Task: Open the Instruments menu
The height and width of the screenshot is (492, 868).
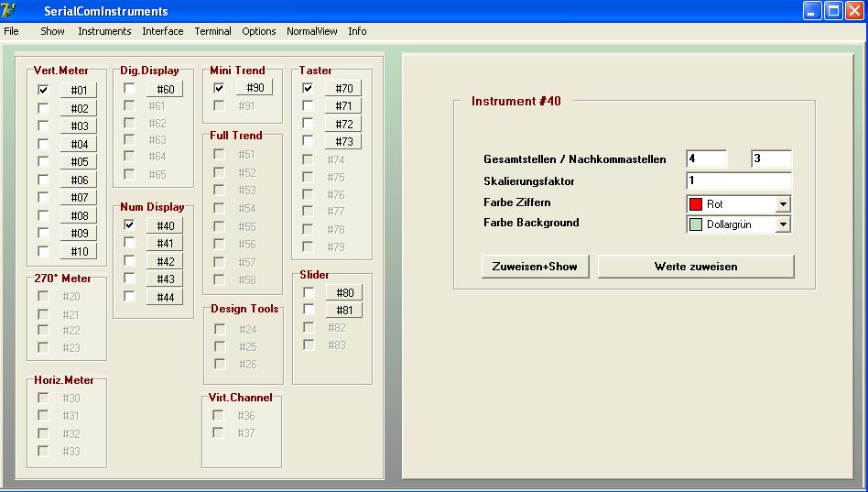Action: (104, 31)
